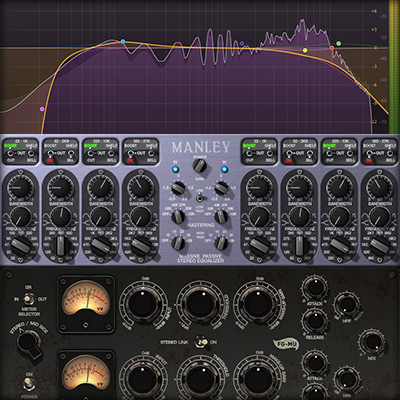Flip left channel 560-27K shelf/bell switch
The height and width of the screenshot is (400, 400).
(x=151, y=153)
